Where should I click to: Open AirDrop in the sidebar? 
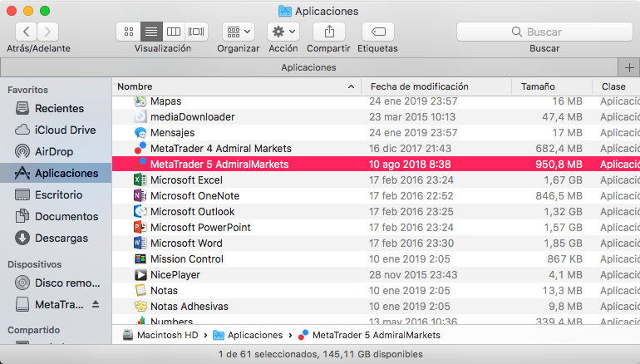coord(56,151)
